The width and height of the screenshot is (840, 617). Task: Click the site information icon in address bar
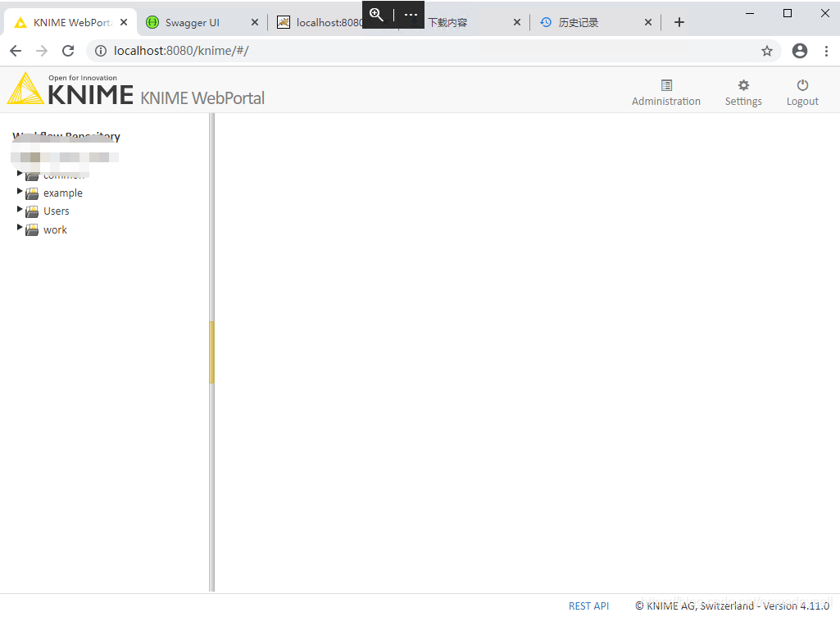point(101,51)
